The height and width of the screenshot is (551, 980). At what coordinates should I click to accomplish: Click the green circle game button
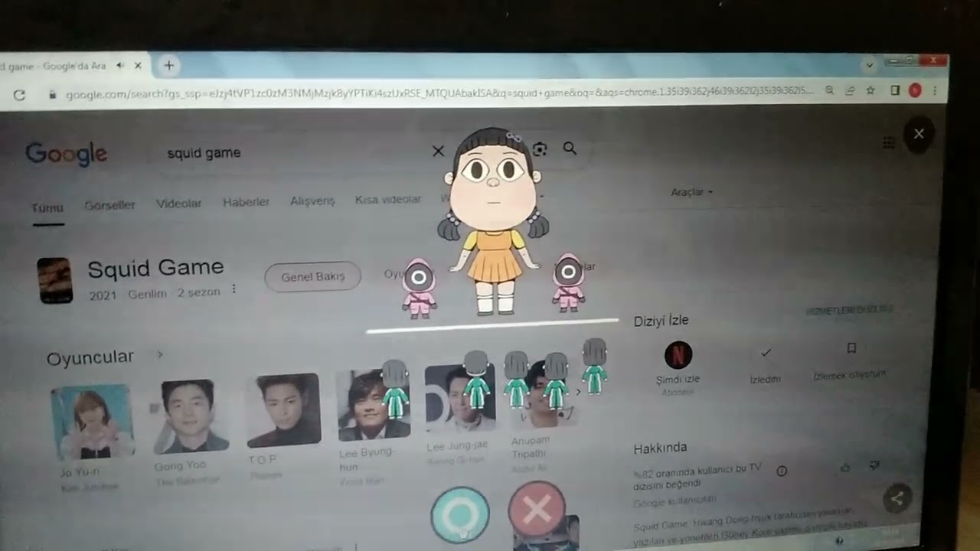pos(459,515)
